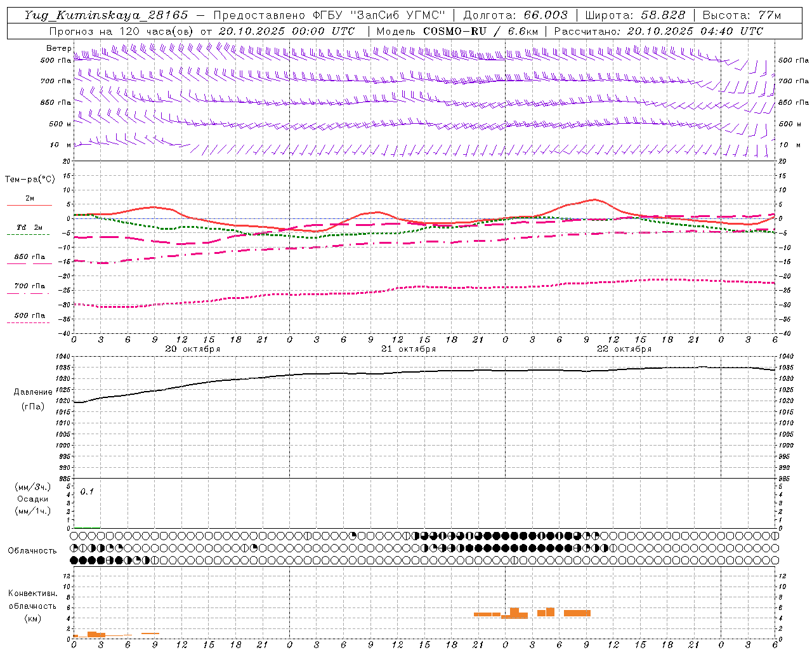Select the provider text ФГБУ "ЗапСиб УГМС"
812x650 pixels.
coord(379,15)
